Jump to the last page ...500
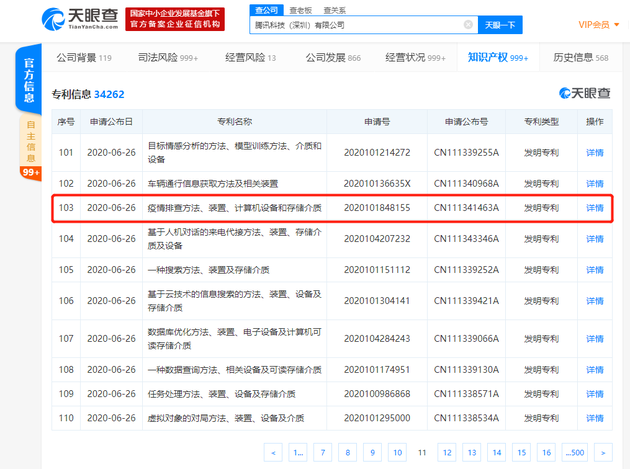Viewport: 630px width, 469px height. click(573, 452)
